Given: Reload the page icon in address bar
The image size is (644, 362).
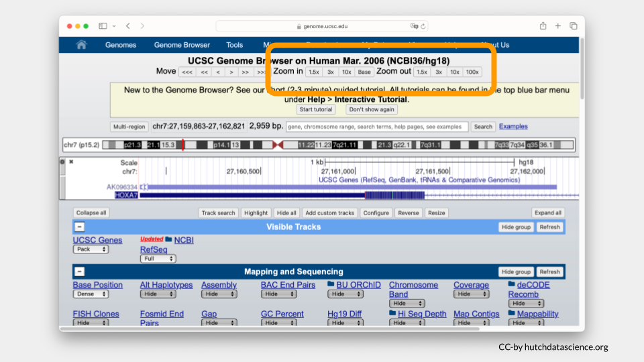Looking at the screenshot, I should 423,26.
